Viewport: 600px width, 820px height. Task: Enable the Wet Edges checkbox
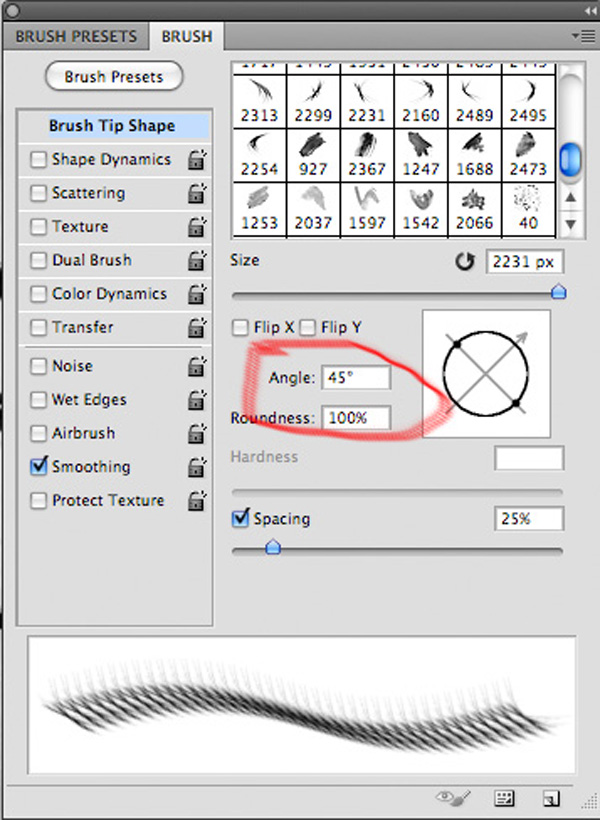[x=39, y=400]
